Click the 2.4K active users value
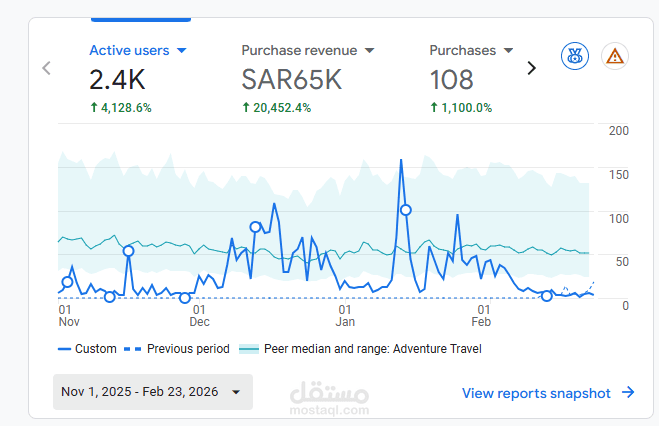Screen dimensions: 659x426 pos(117,80)
